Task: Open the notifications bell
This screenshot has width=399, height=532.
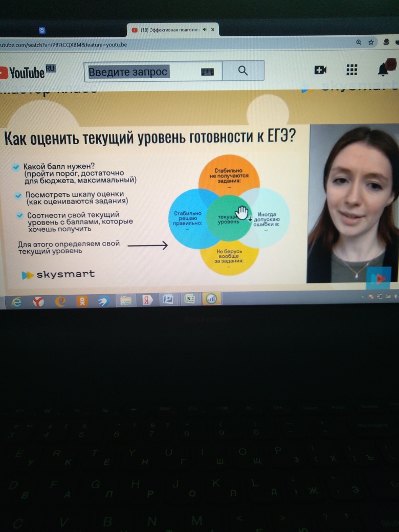Action: tap(383, 70)
